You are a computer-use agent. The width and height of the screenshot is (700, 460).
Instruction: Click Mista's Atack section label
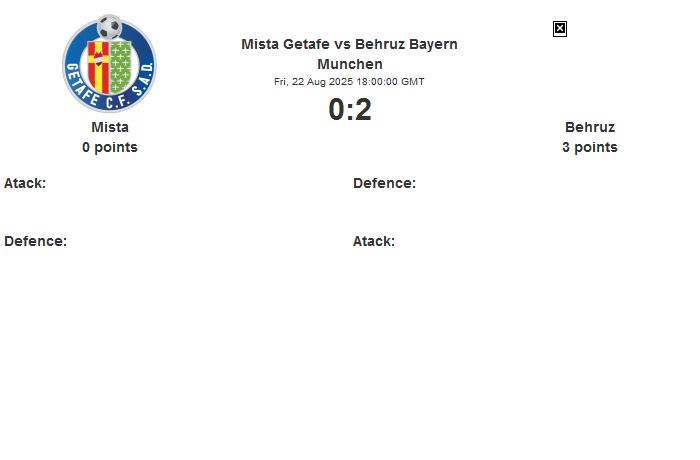25,183
